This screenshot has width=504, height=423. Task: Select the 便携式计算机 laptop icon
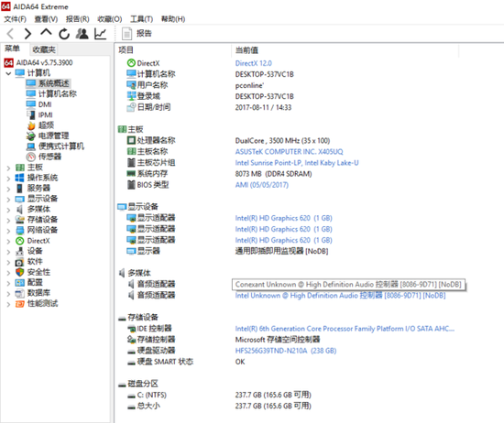click(x=31, y=146)
